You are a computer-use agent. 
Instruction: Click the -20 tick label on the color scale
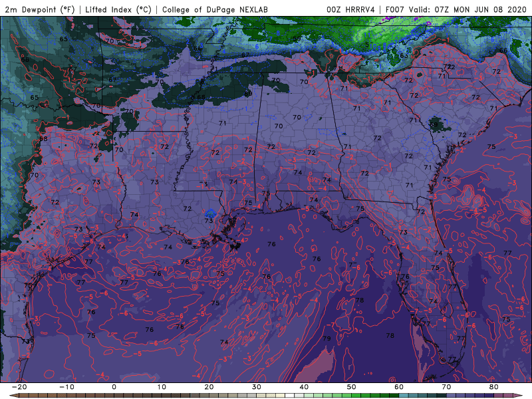(19, 387)
